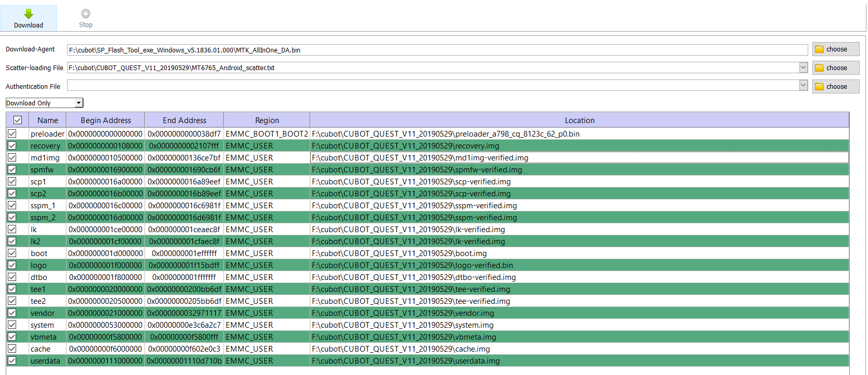
Task: Click the Stop icon in toolbar
Action: [86, 14]
